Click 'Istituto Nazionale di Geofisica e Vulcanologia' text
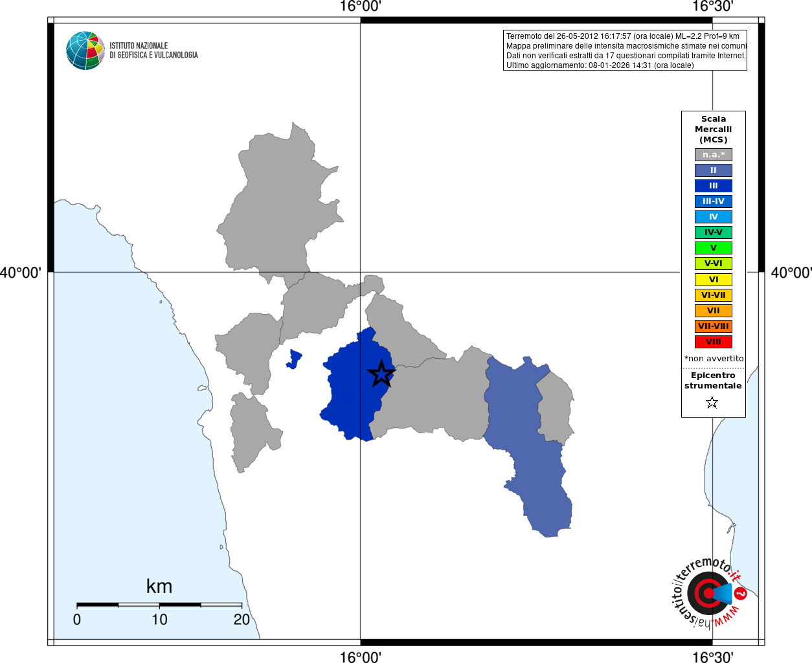Viewport: 812px width, 663px height. click(153, 51)
